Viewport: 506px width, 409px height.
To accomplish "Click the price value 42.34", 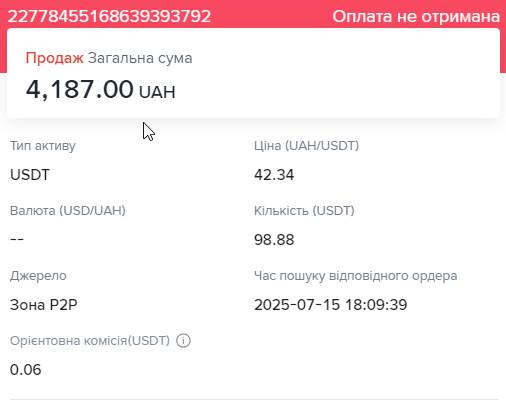I will coord(274,175).
